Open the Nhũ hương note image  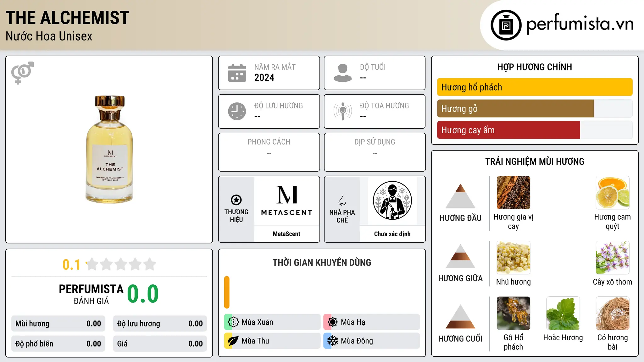point(513,258)
